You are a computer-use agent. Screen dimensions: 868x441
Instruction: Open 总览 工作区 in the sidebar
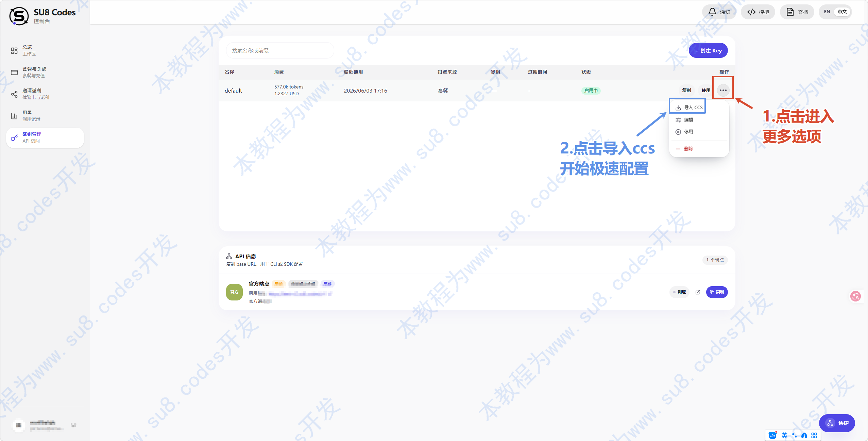click(x=45, y=50)
